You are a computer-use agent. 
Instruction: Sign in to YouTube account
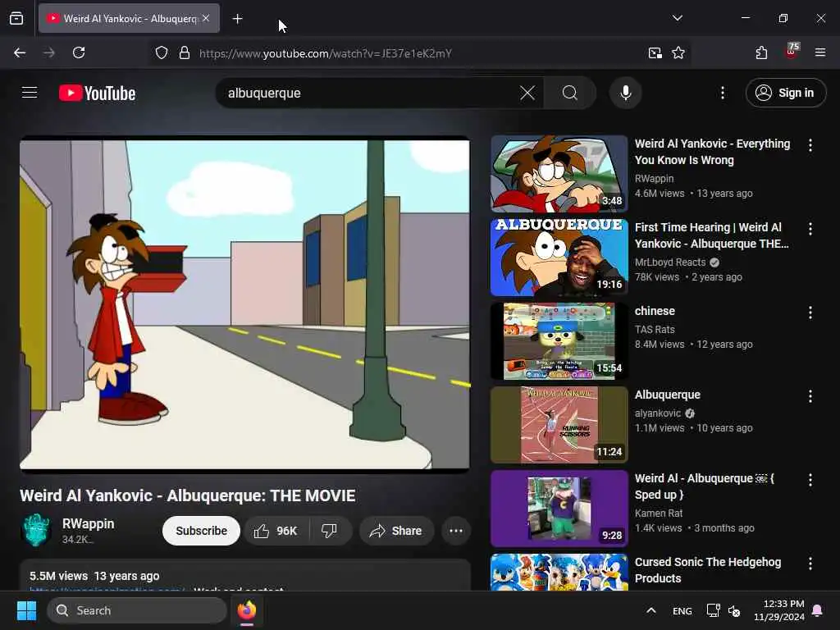[x=785, y=93]
